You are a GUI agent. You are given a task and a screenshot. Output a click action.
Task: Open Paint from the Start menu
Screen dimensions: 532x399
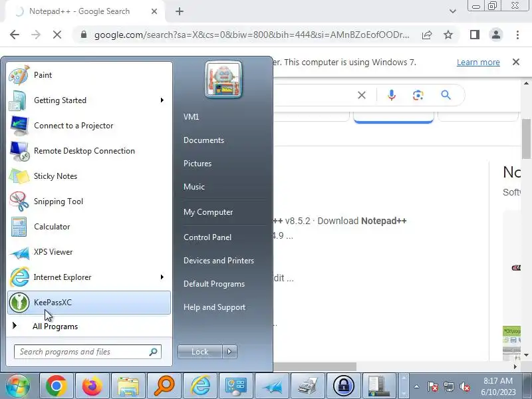click(89, 75)
